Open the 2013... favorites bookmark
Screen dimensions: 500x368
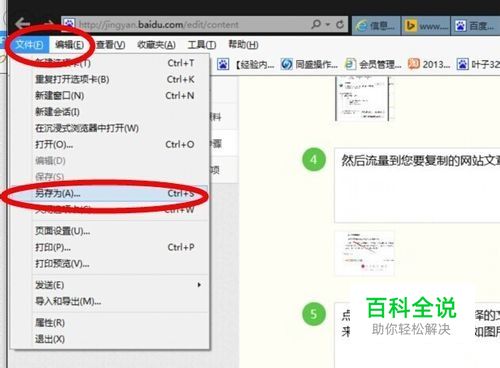tap(429, 64)
